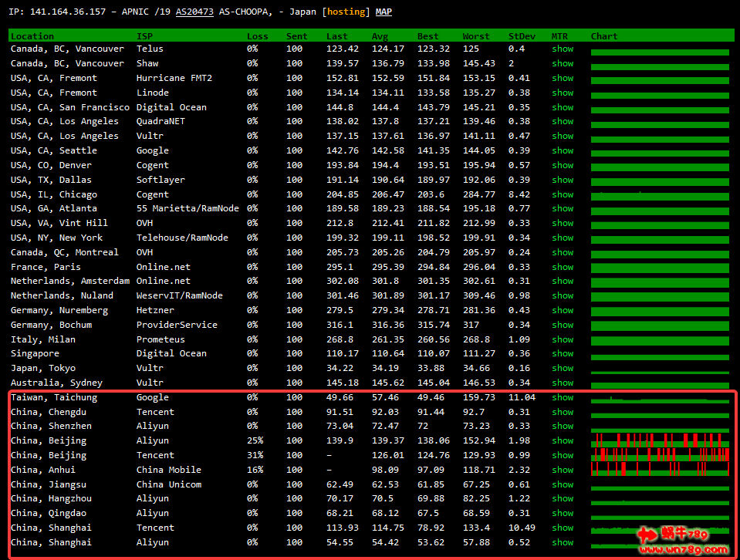Click the Location column header
The height and width of the screenshot is (560, 740).
(x=32, y=36)
